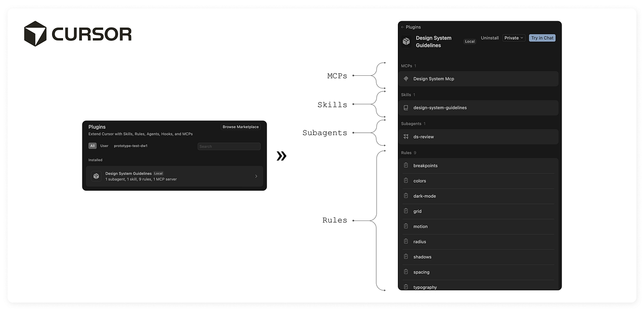Open the radius rule
This screenshot has width=644, height=311.
(478, 242)
